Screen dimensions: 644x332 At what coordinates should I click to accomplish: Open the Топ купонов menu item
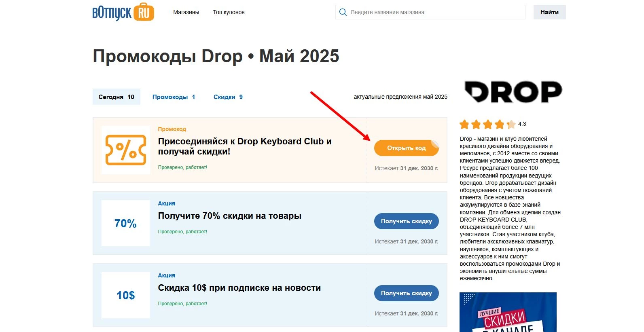coord(229,12)
